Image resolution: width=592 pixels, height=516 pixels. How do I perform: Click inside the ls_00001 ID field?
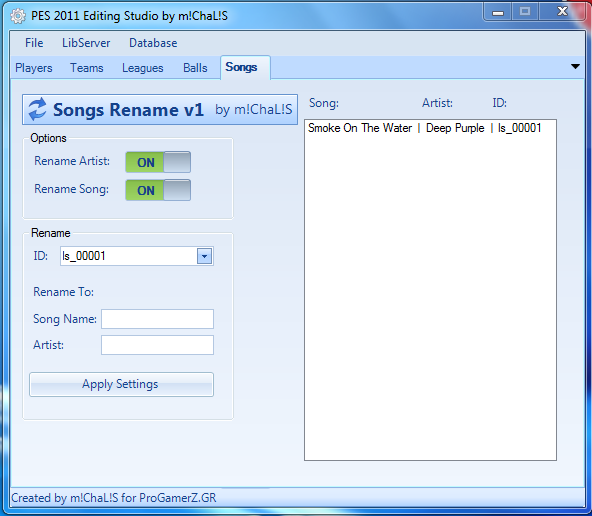128,256
